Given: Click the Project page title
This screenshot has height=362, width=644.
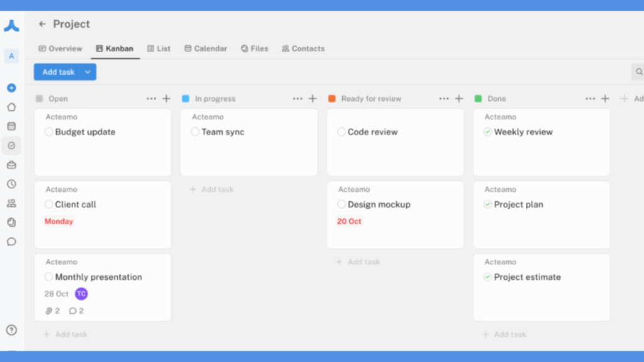Looking at the screenshot, I should pyautogui.click(x=72, y=25).
